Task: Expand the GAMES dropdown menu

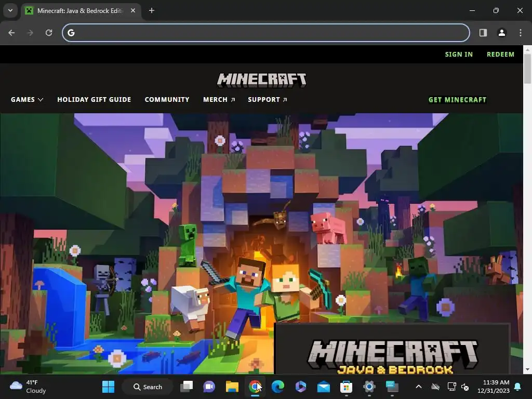Action: point(27,99)
